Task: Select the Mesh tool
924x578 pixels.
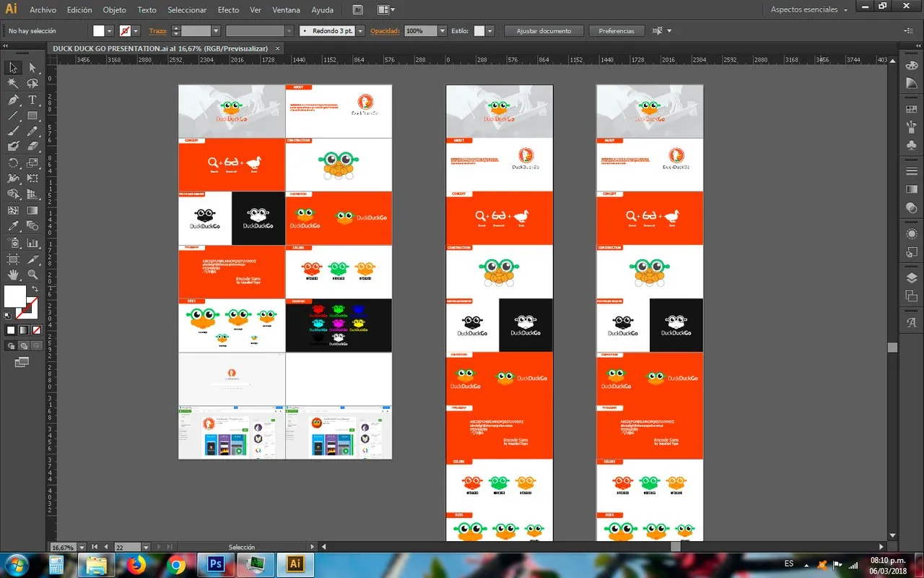Action: click(x=13, y=210)
